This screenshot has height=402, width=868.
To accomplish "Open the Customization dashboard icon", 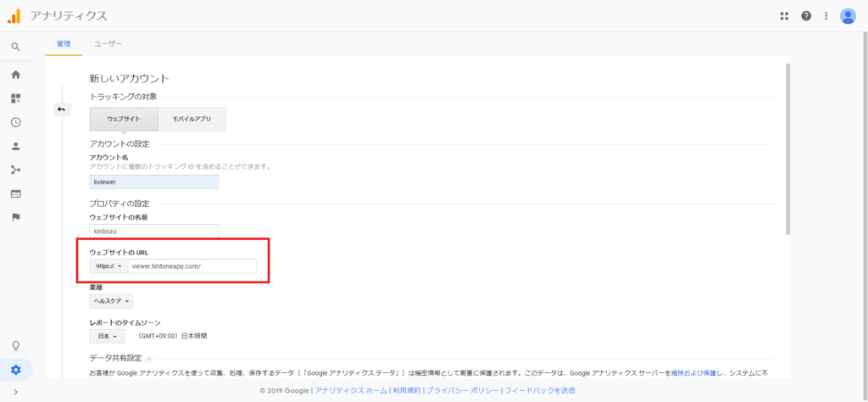I will coord(15,98).
